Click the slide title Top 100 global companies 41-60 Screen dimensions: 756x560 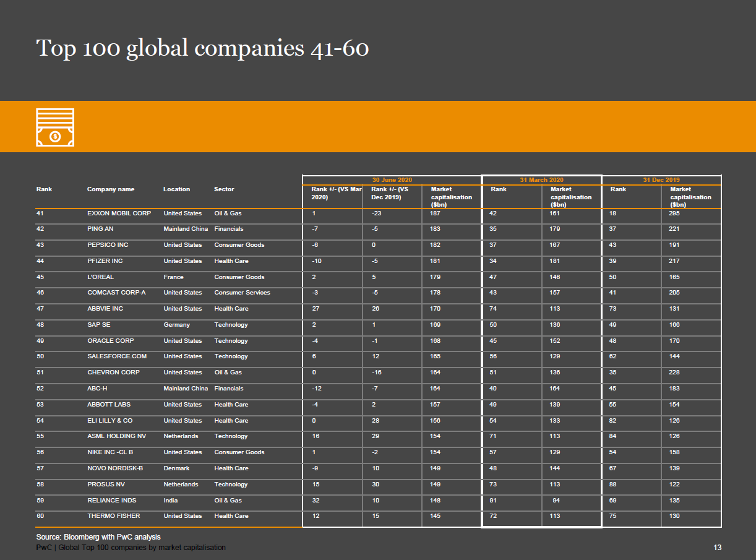click(202, 48)
